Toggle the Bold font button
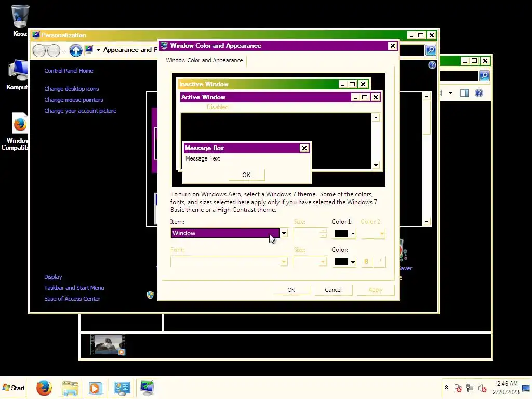532x399 pixels. pos(366,262)
